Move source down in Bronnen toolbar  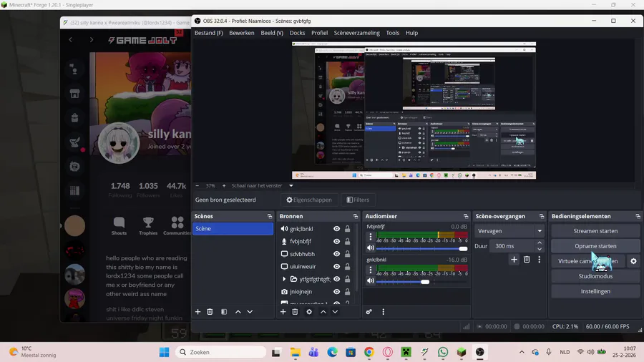335,312
